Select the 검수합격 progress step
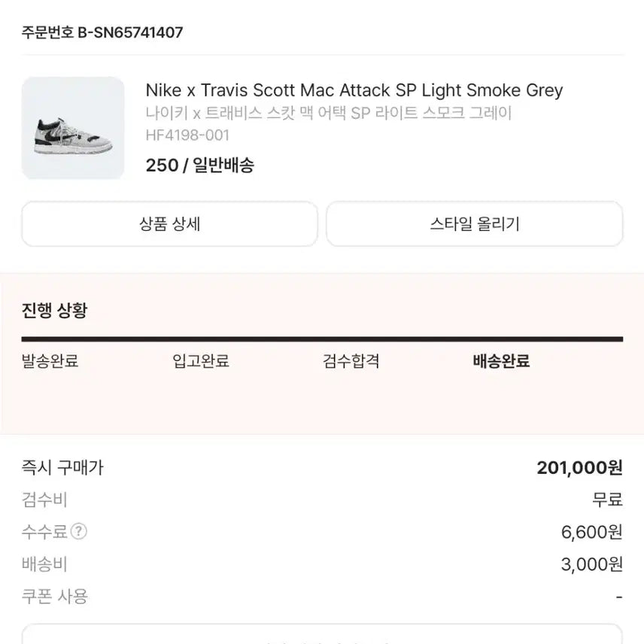 pyautogui.click(x=351, y=361)
